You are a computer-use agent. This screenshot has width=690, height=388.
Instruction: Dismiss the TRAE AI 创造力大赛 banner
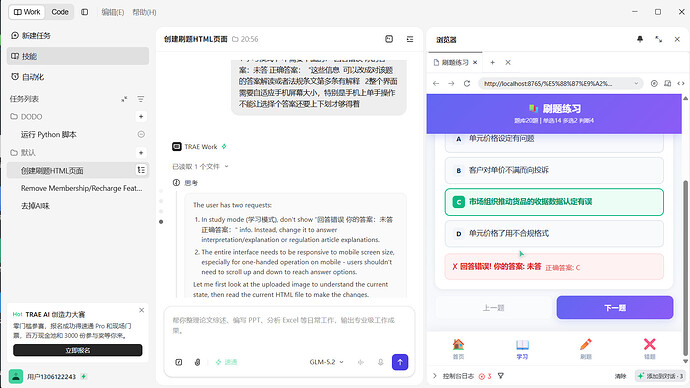tap(142, 310)
